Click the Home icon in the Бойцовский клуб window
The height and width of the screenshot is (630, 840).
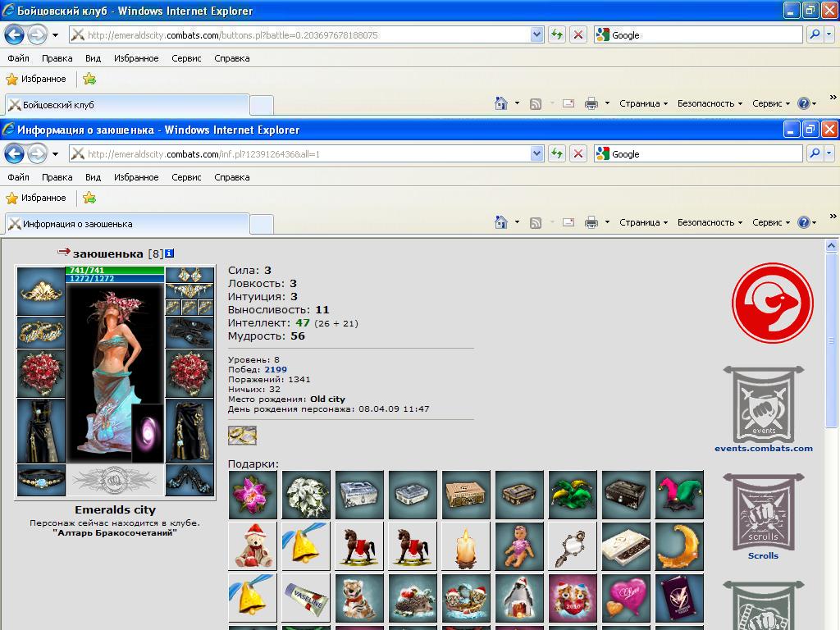pyautogui.click(x=501, y=103)
